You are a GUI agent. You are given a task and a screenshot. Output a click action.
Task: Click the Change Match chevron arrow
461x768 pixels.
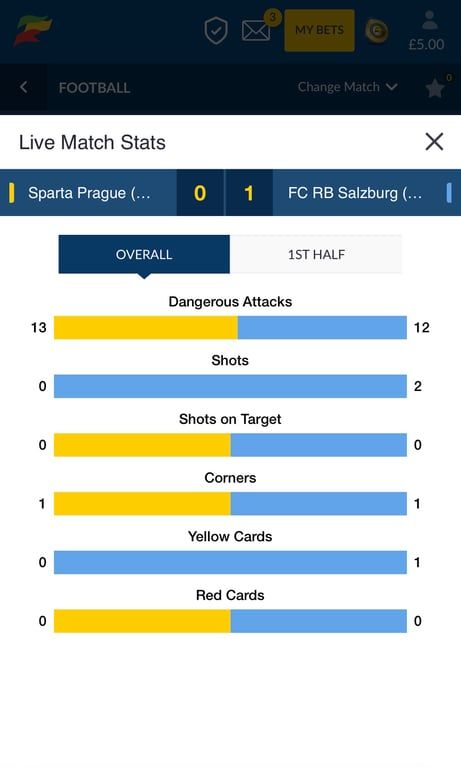[391, 87]
